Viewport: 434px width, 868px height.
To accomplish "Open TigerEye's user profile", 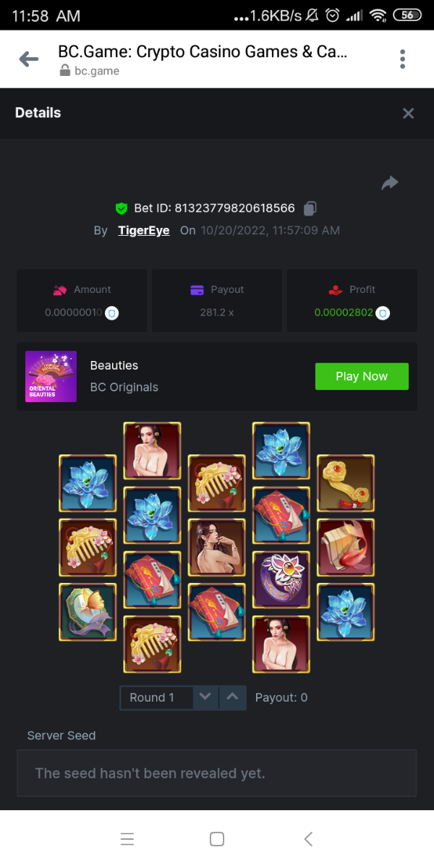I will [x=144, y=230].
